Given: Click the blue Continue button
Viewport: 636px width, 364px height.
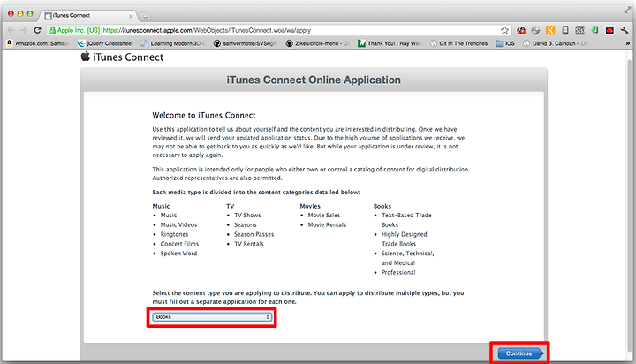Looking at the screenshot, I should [x=520, y=353].
